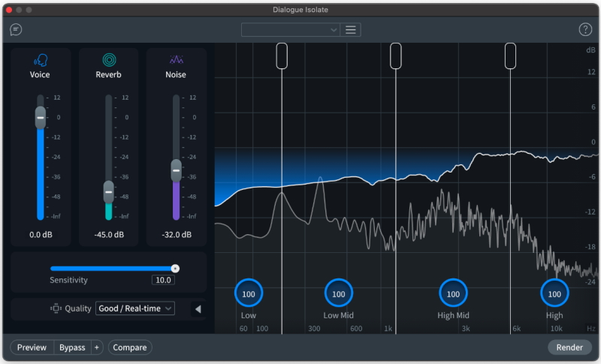Click the High Mid band 100 knob
Viewport: 601px width, 364px height.
(x=453, y=293)
